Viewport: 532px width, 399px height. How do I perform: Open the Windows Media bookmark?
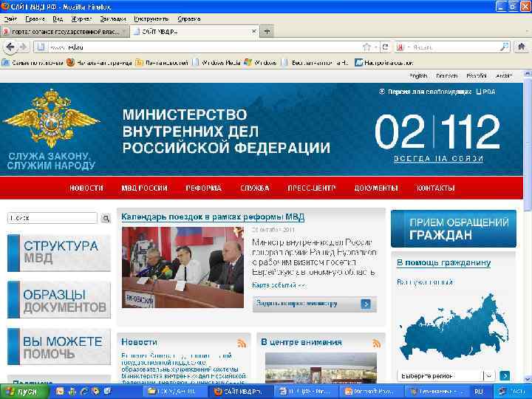[216, 62]
